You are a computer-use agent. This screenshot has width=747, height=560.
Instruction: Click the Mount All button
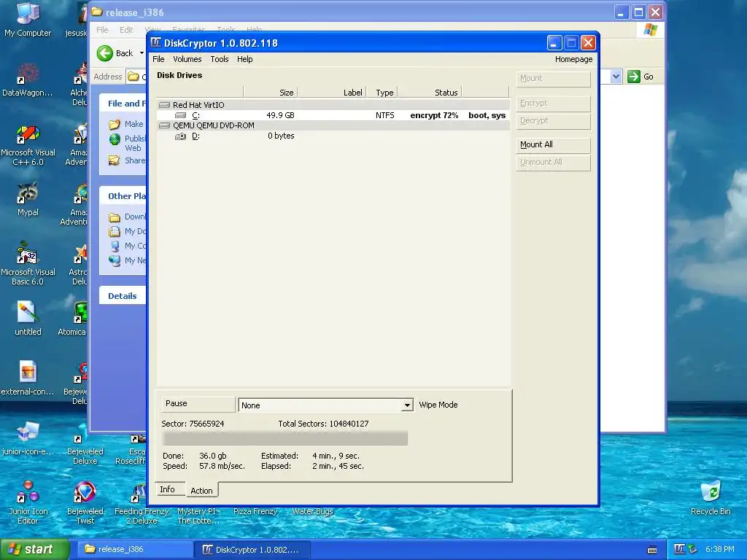554,145
